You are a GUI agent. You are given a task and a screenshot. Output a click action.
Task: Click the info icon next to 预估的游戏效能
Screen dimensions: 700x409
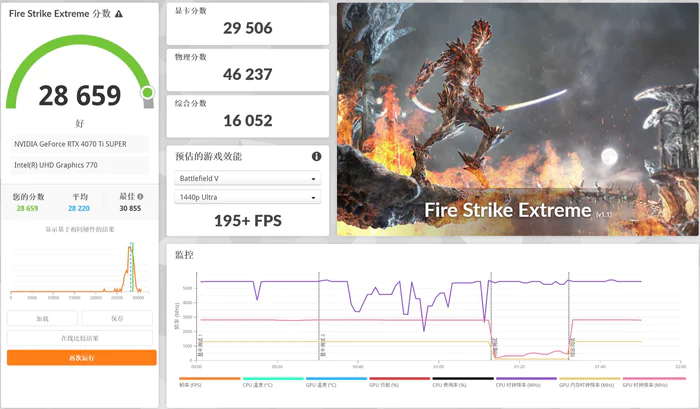pyautogui.click(x=317, y=156)
